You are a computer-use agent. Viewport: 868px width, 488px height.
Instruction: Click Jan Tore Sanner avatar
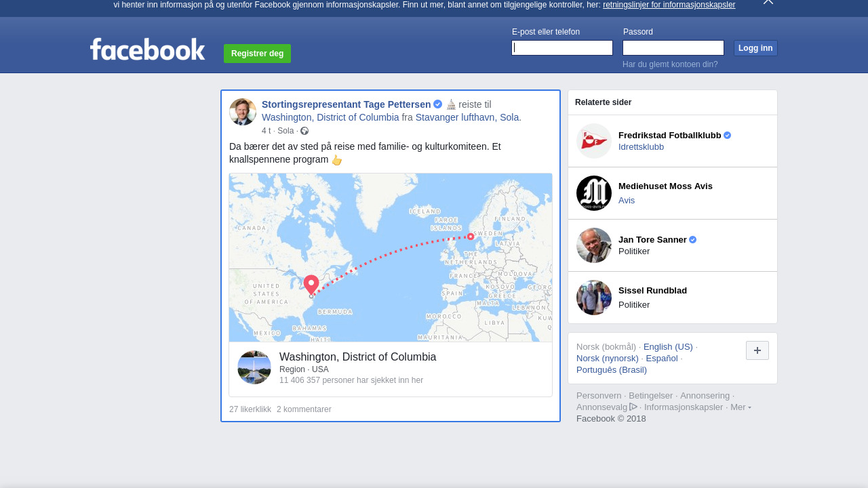tap(594, 245)
